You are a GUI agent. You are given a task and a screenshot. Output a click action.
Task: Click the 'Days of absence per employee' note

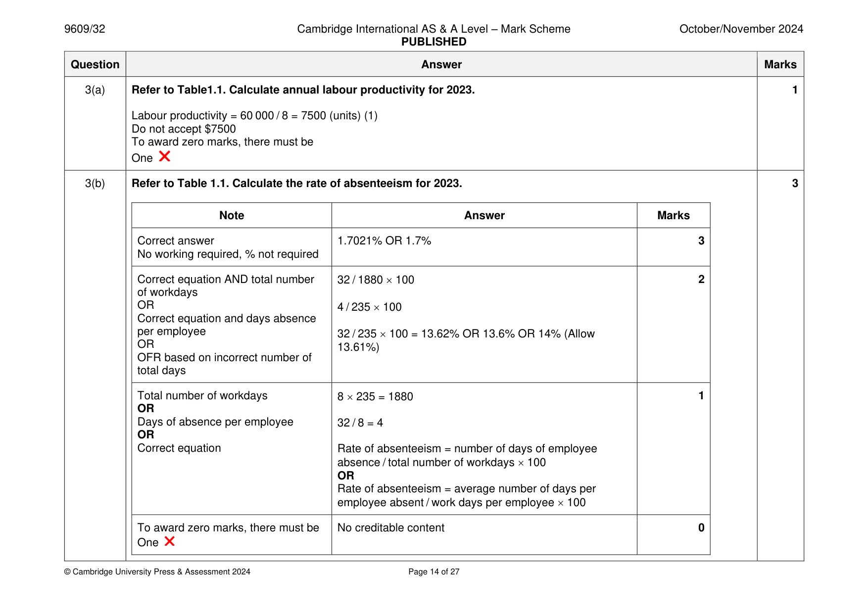pos(215,422)
